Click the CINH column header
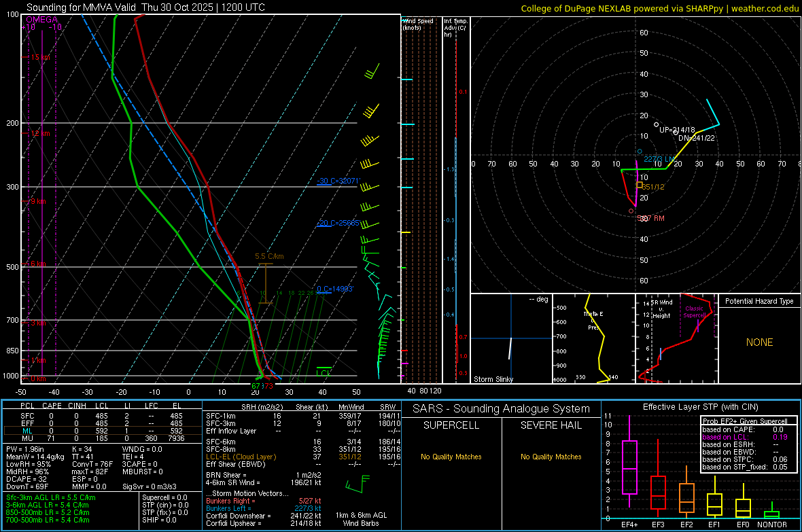This screenshot has height=532, width=802. [x=77, y=406]
